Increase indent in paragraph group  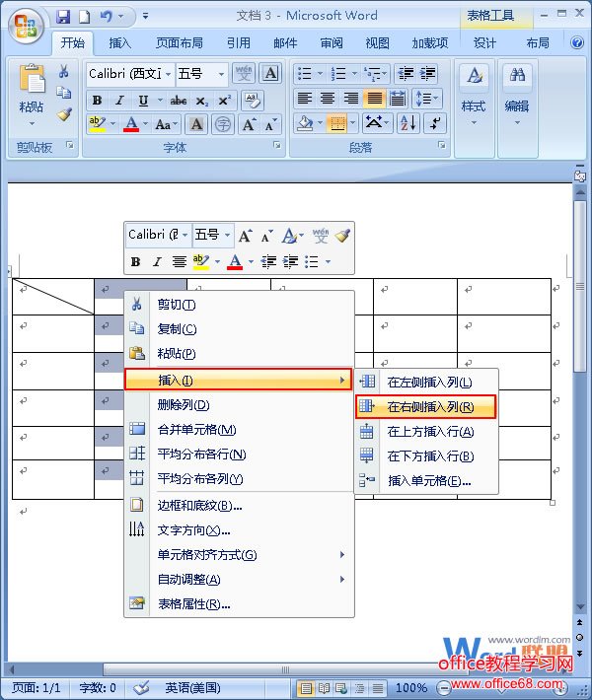(x=427, y=73)
